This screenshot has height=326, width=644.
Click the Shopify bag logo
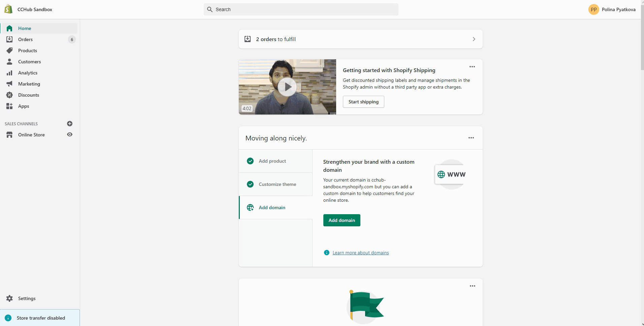pyautogui.click(x=8, y=9)
